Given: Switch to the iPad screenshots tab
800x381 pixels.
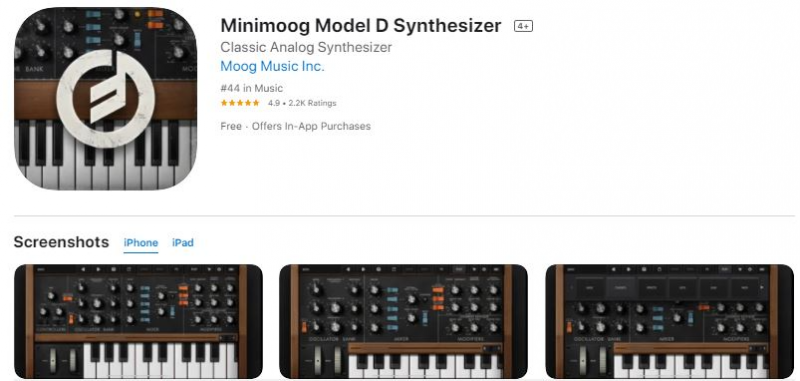Looking at the screenshot, I should [x=183, y=243].
